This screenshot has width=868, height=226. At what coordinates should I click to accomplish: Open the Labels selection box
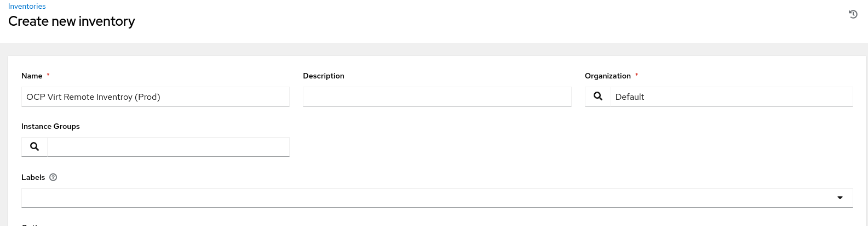pos(427,198)
